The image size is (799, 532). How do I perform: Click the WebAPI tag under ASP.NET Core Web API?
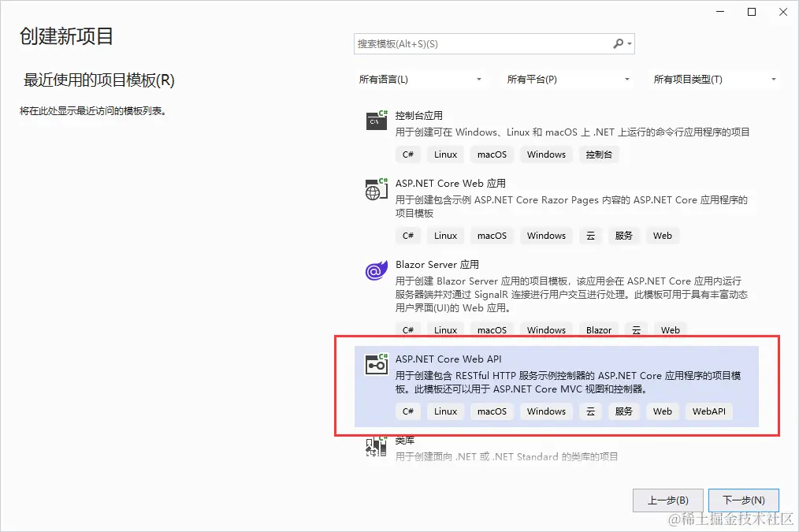tap(709, 411)
